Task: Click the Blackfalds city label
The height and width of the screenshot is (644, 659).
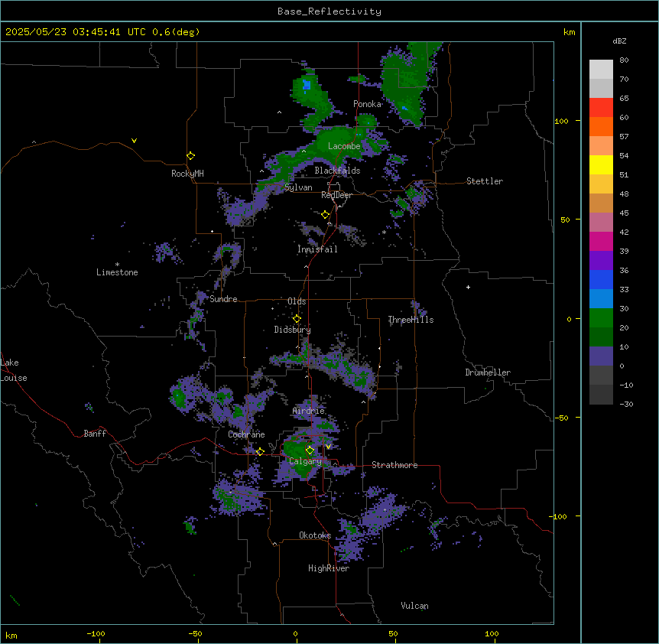Action: coord(337,171)
